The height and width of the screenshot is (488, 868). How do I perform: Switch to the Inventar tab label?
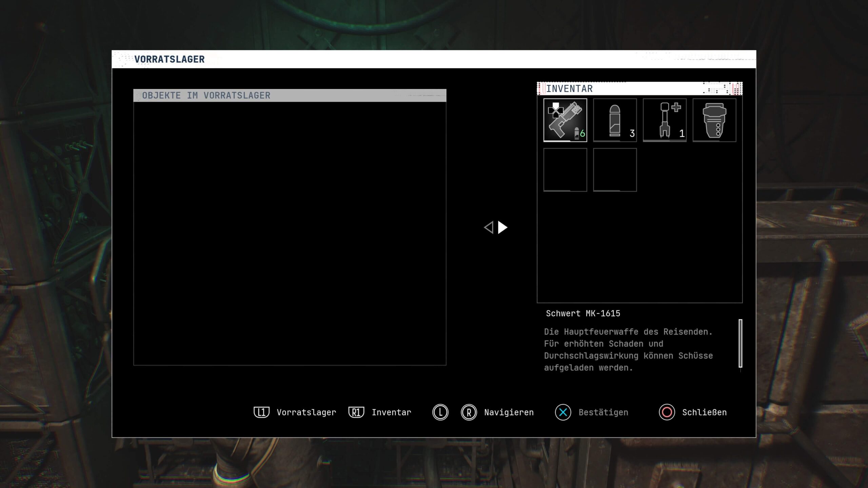[x=391, y=412]
